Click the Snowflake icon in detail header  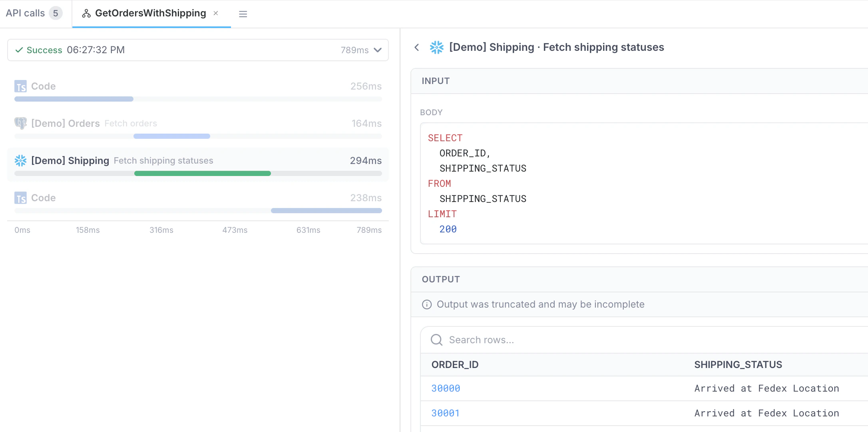(x=436, y=48)
